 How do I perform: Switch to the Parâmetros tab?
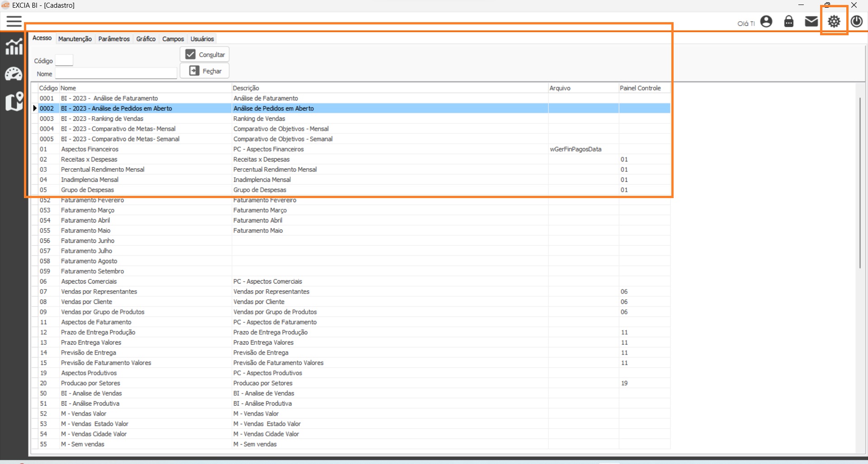click(114, 39)
